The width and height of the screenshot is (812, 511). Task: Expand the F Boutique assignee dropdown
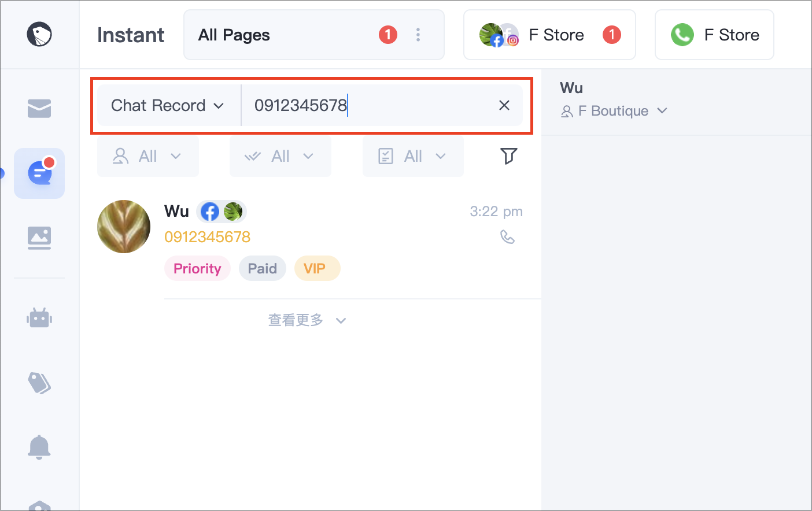tap(614, 111)
